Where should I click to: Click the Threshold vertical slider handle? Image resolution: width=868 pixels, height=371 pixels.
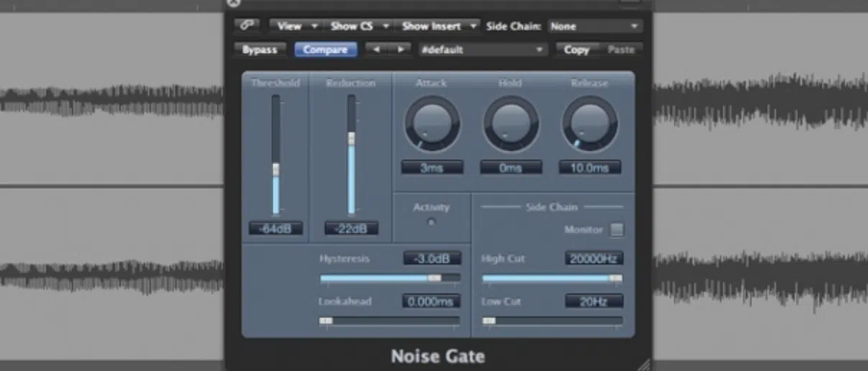pos(276,170)
